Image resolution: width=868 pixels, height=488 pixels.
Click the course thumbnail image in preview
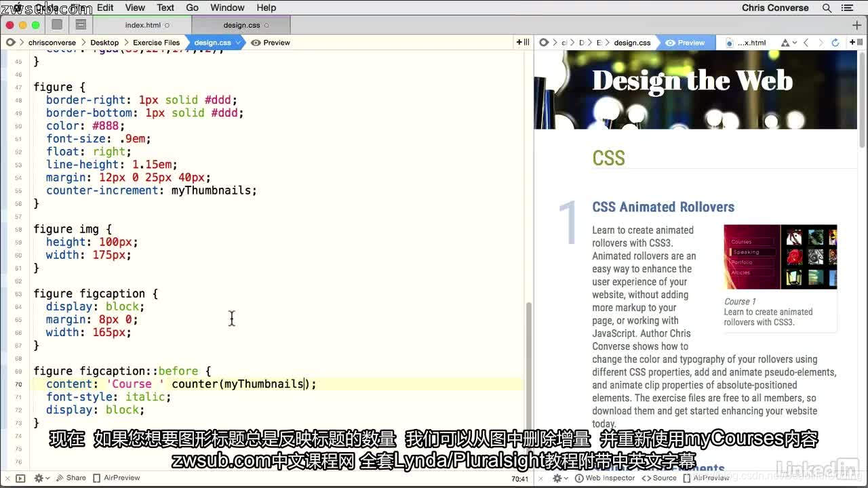[781, 257]
